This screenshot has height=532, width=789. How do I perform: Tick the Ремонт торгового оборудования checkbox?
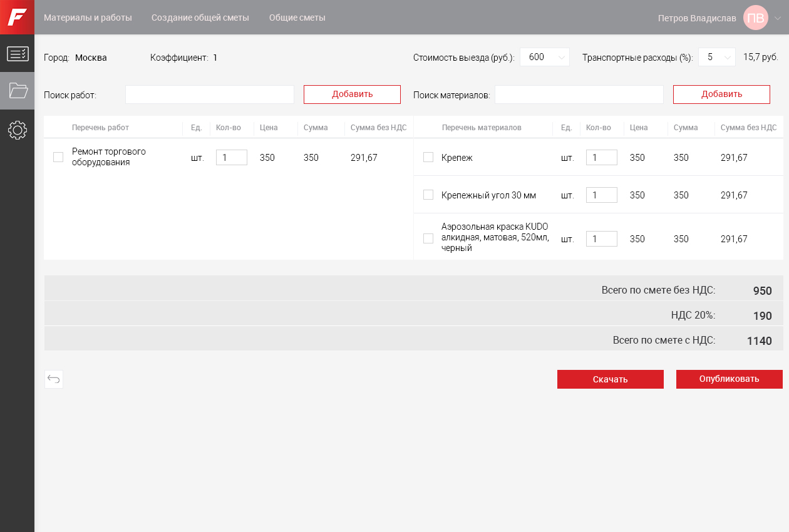point(58,157)
